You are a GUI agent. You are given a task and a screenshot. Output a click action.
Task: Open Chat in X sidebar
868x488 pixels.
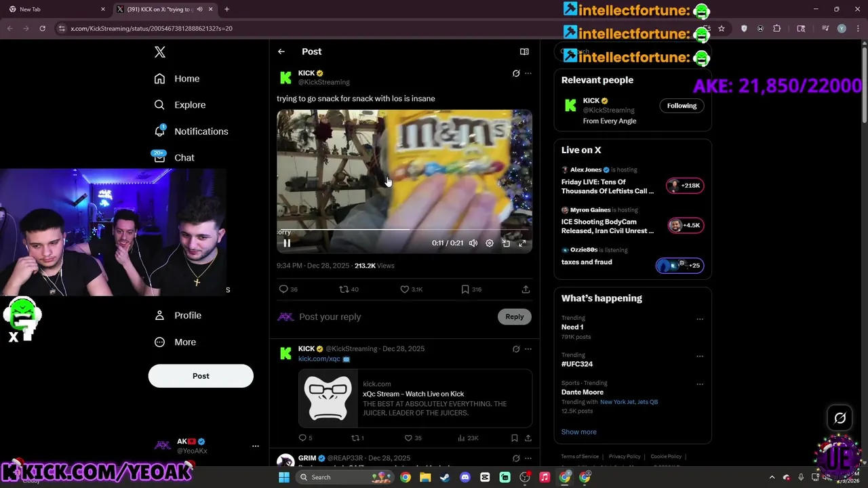coord(174,157)
